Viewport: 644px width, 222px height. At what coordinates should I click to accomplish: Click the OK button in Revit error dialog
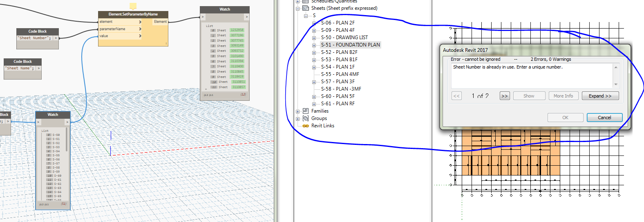click(565, 118)
